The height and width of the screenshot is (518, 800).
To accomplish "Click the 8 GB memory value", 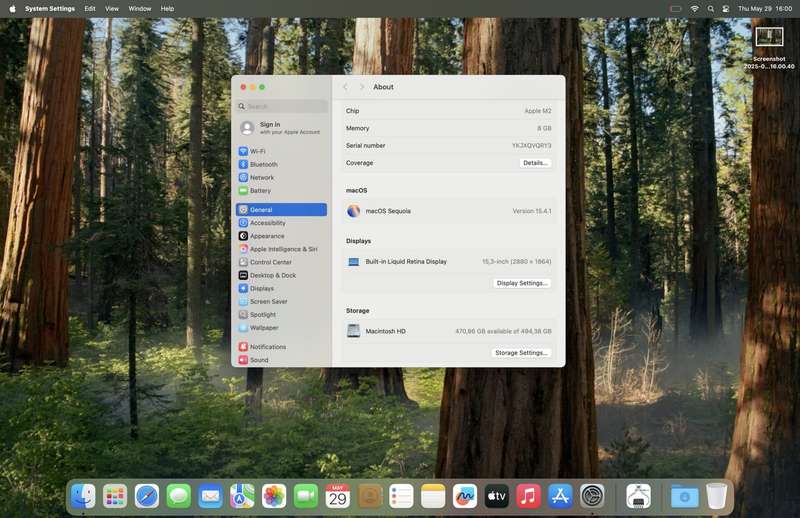I will pos(544,128).
